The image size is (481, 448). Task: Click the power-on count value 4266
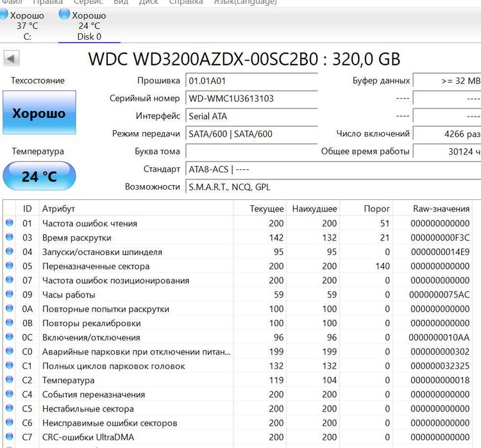447,134
